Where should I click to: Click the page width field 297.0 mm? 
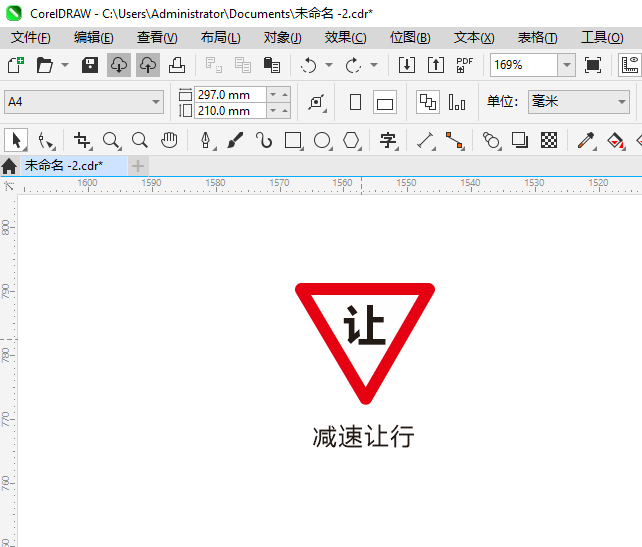[x=230, y=95]
